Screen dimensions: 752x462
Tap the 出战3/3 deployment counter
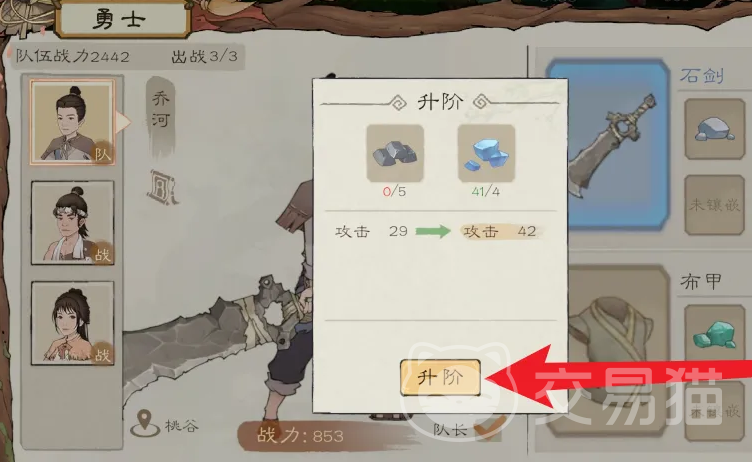click(205, 57)
